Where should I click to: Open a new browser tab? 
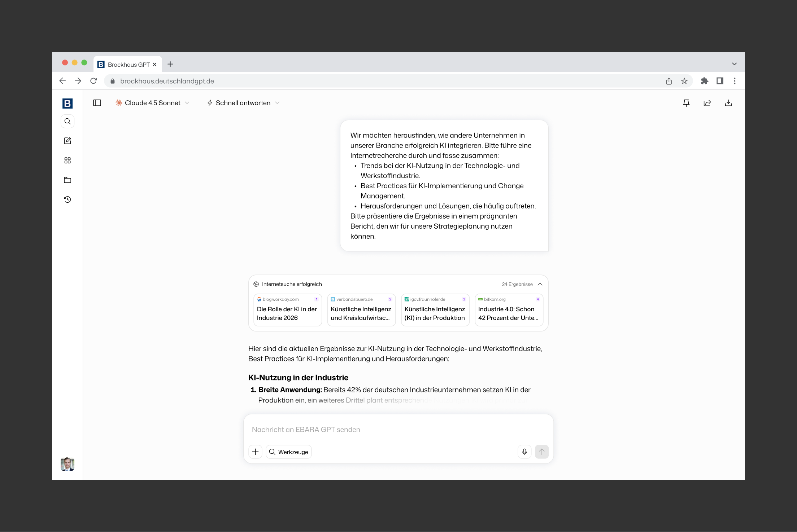[170, 64]
